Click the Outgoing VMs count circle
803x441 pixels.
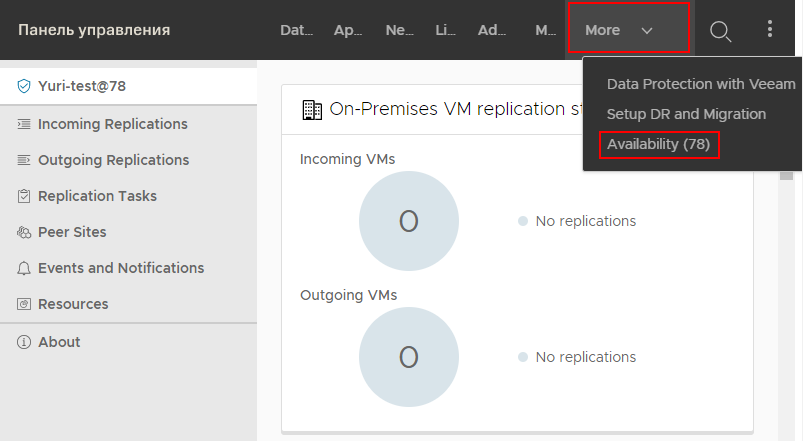(408, 357)
